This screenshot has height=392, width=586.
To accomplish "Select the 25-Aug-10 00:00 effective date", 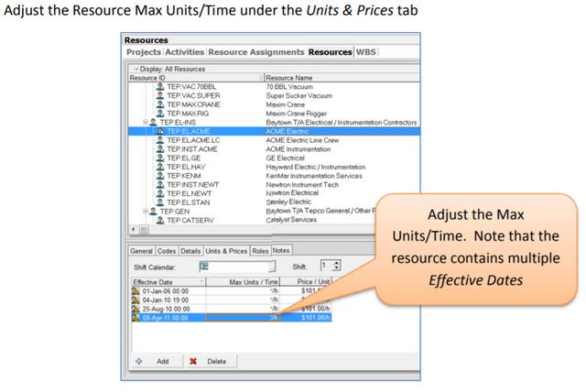I will point(166,309).
